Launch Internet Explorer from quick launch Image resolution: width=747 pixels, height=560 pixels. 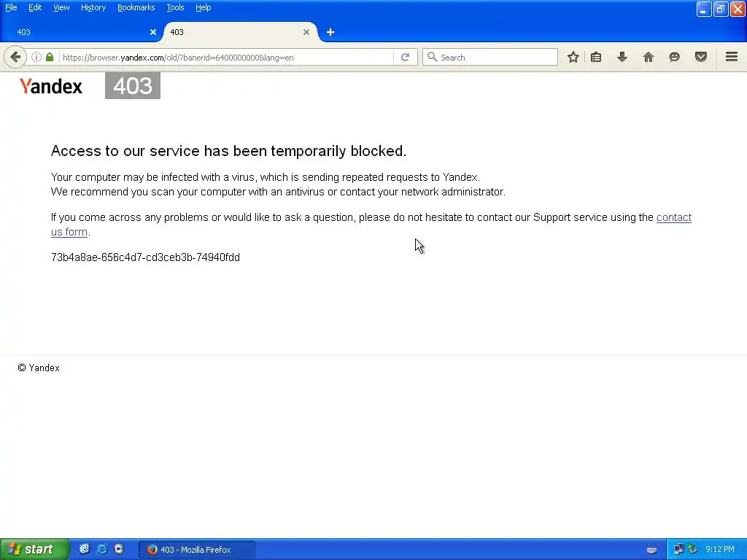(x=102, y=549)
